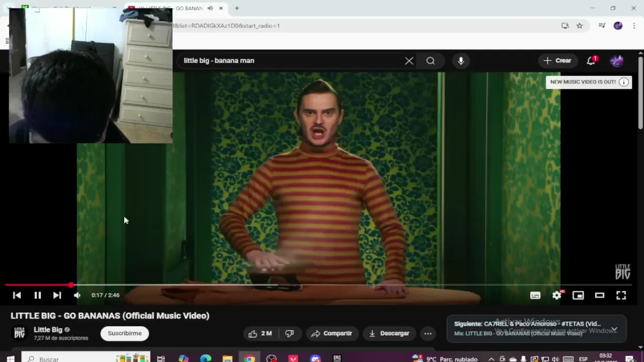Open File Explorer from the taskbar
The height and width of the screenshot is (362, 644).
click(227, 358)
